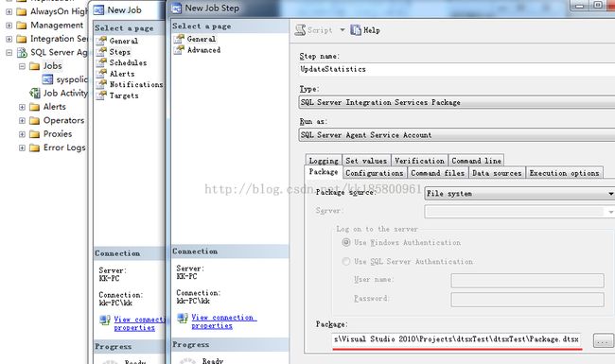
Task: Click the syspolicy job icon in the tree
Action: click(47, 79)
